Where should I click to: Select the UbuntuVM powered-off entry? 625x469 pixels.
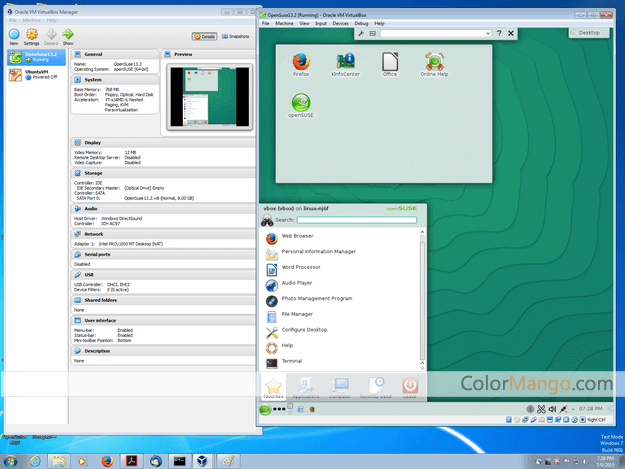coord(36,75)
